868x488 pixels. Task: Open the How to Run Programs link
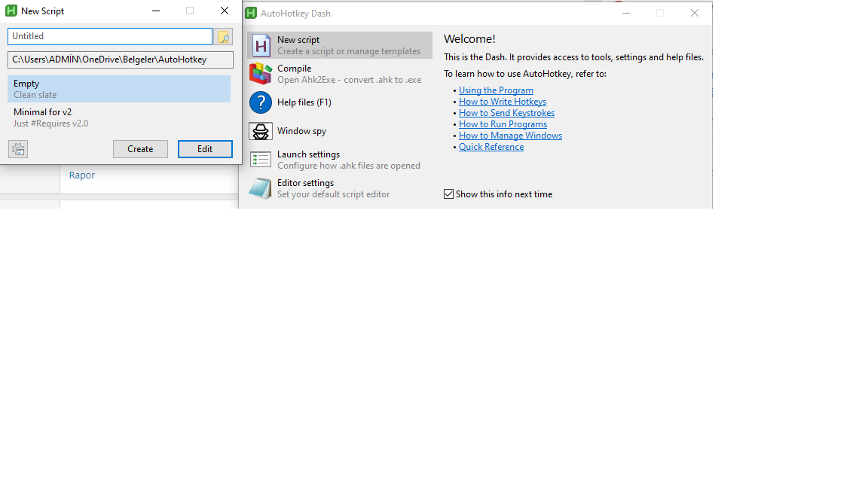(x=503, y=124)
